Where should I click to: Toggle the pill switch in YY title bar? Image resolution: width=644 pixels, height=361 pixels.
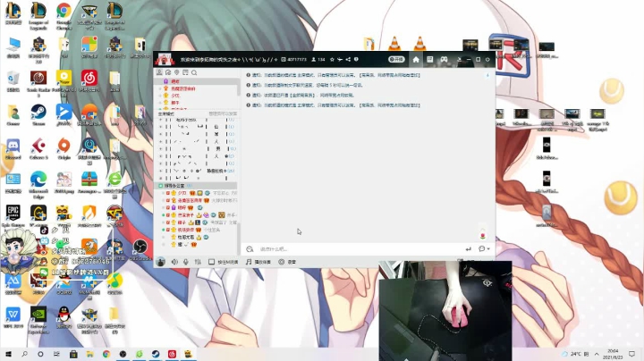(396, 60)
